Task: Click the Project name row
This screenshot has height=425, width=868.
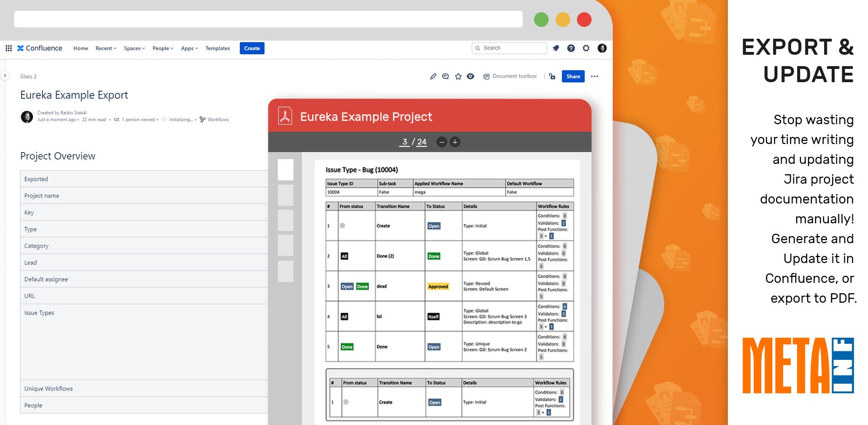Action: click(x=144, y=195)
